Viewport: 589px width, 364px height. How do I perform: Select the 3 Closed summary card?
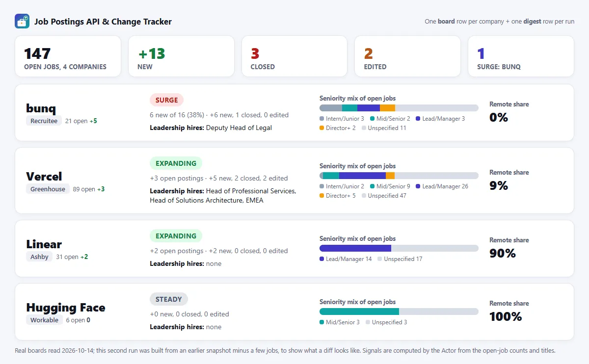[294, 56]
